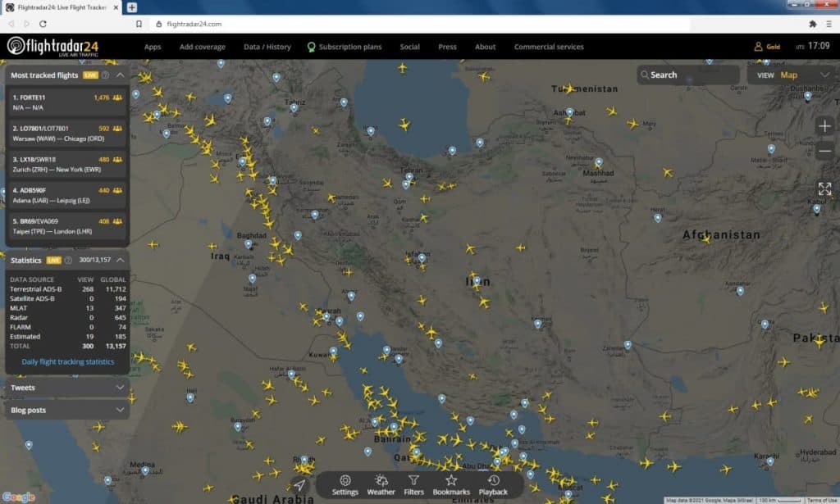Open the browser extensions puzzle icon
This screenshot has width=840, height=504.
pyautogui.click(x=813, y=24)
